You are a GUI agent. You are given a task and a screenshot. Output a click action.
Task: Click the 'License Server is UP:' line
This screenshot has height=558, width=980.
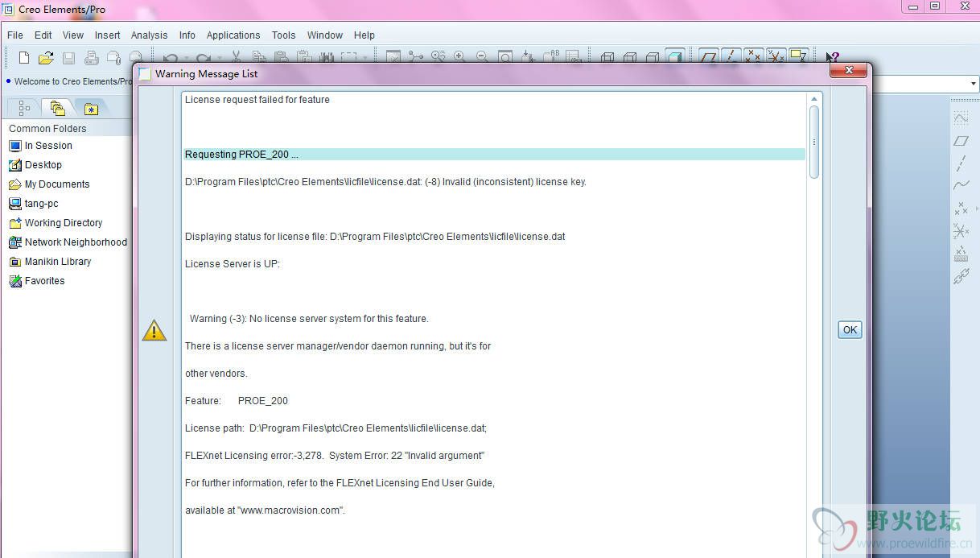pos(233,264)
